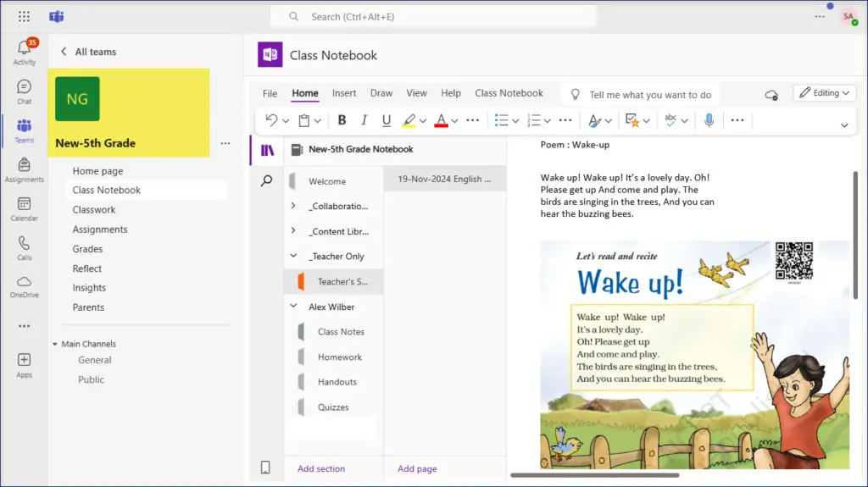868x487 pixels.
Task: Collapse the Alex Wilber section group
Action: coord(293,307)
